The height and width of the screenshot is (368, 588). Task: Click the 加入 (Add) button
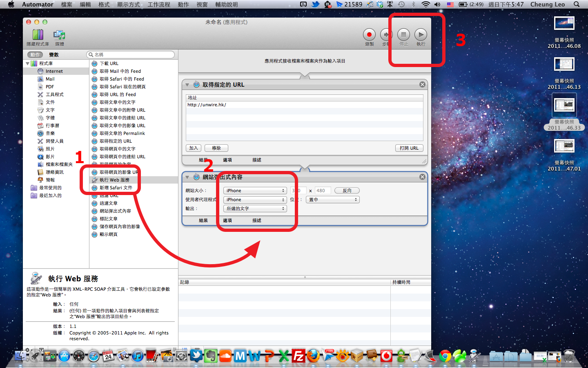[194, 148]
